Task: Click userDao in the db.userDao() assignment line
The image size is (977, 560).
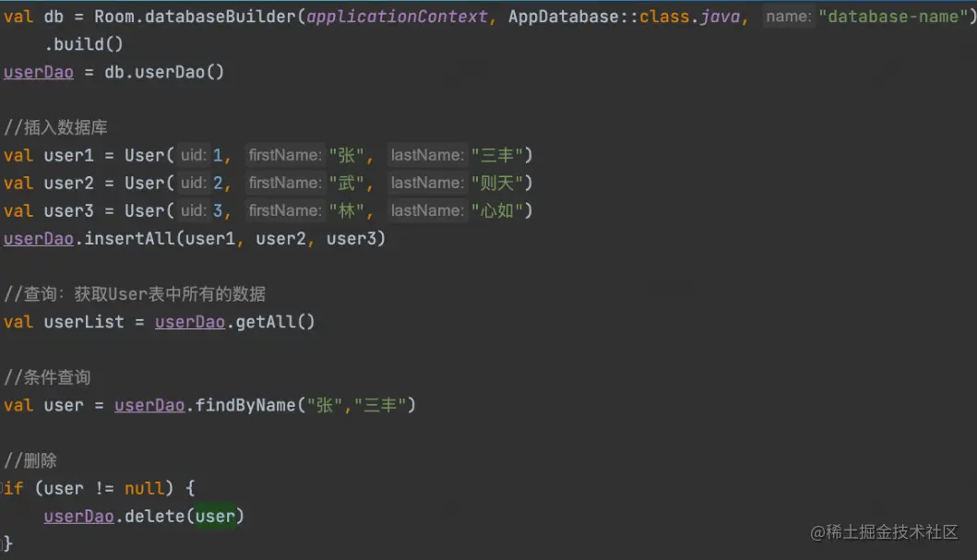Action: point(39,72)
